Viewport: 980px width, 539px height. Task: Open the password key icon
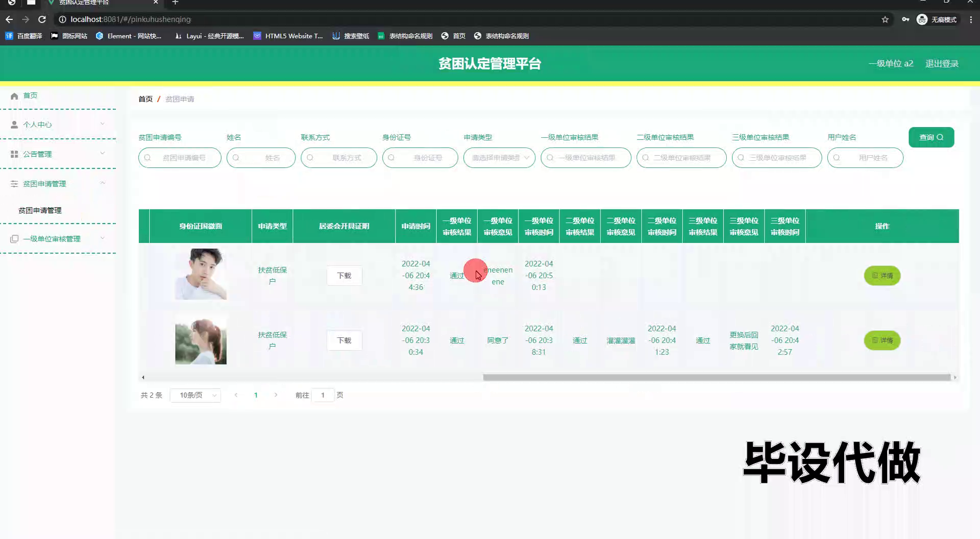click(x=905, y=19)
